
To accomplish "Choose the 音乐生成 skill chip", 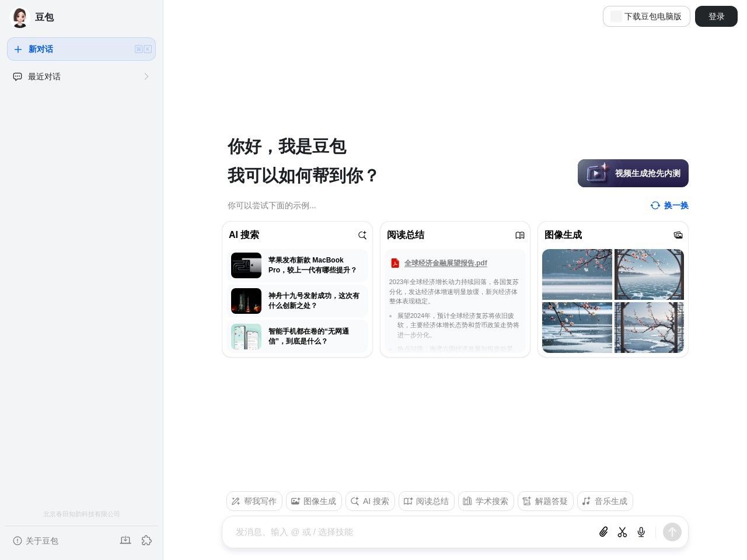I will (x=605, y=501).
